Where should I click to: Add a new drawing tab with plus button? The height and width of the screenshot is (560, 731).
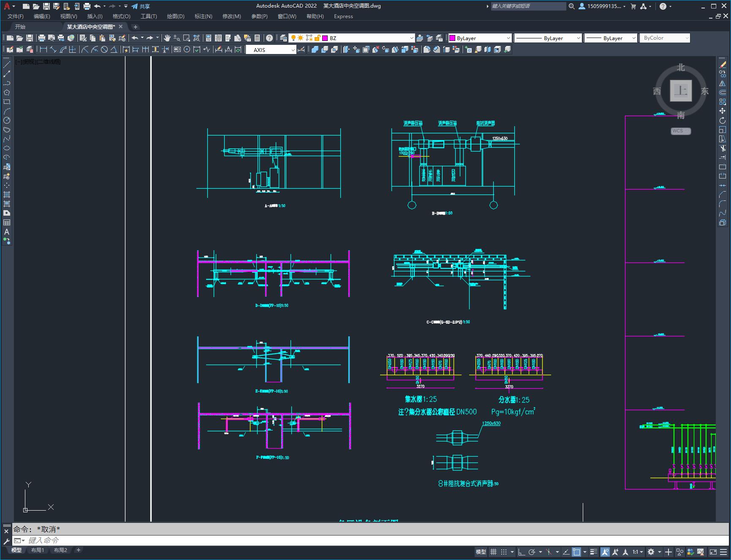[x=136, y=27]
